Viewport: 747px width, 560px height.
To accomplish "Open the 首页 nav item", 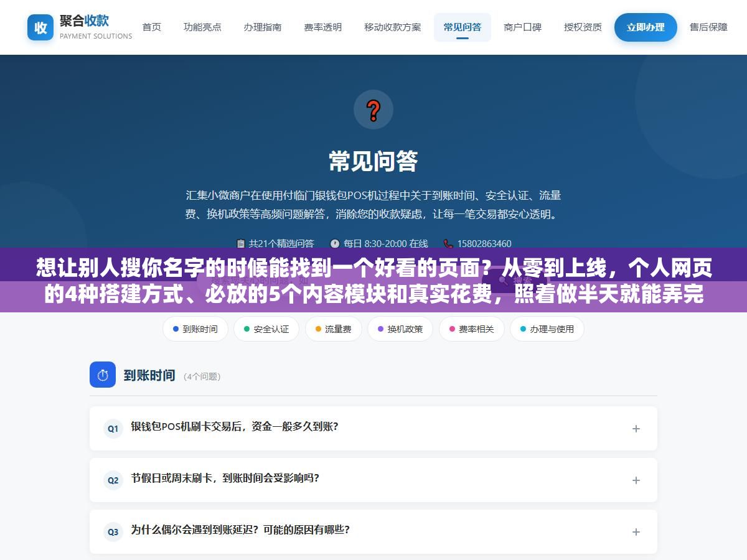I will click(x=152, y=27).
